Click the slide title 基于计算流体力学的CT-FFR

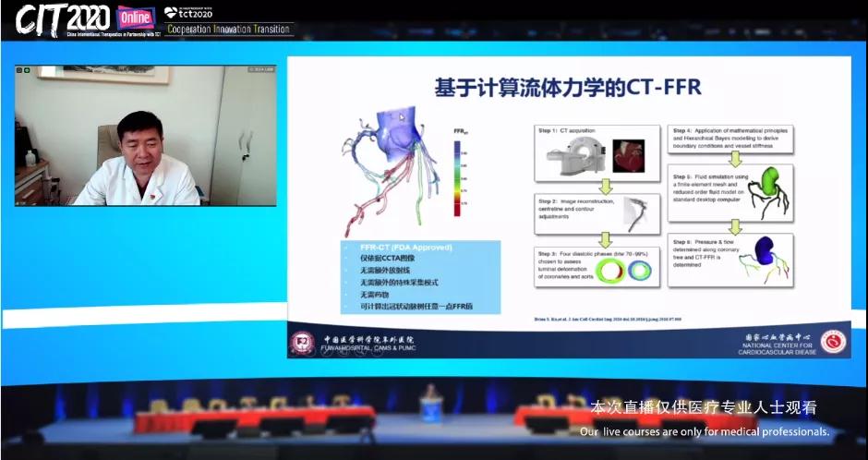point(568,88)
